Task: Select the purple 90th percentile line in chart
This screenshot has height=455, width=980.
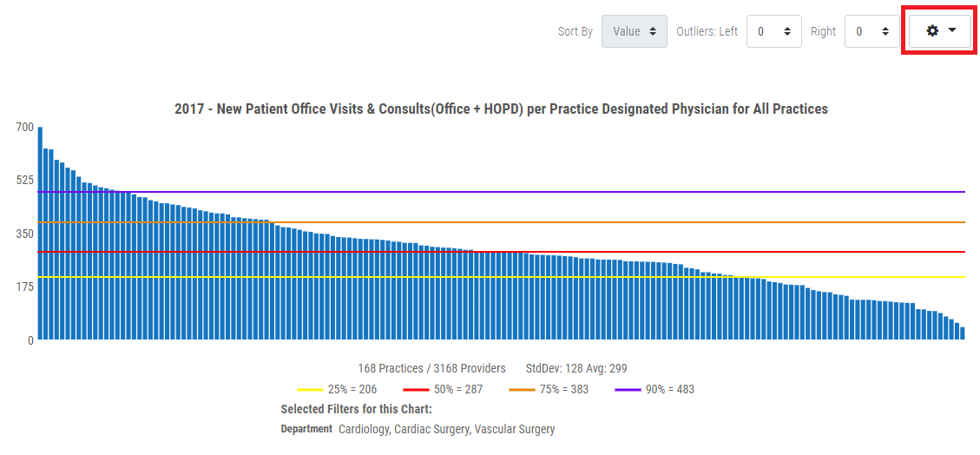Action: tap(608, 192)
